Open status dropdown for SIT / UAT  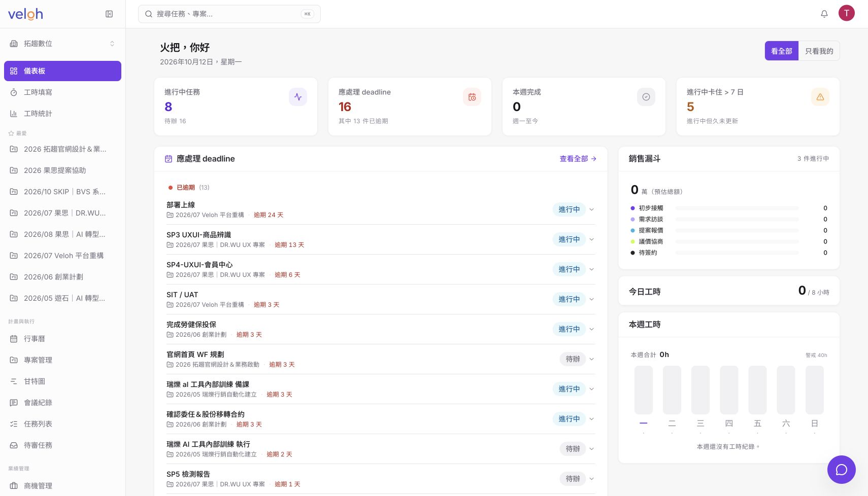click(574, 299)
